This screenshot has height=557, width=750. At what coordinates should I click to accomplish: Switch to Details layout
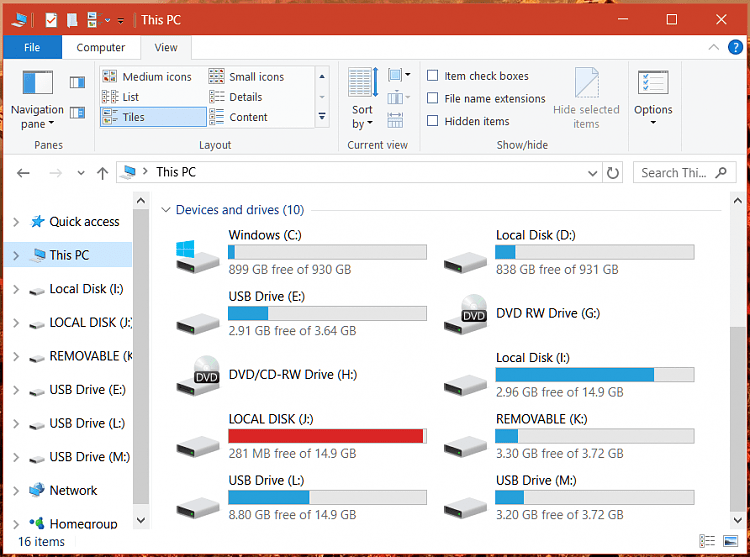tap(236, 97)
